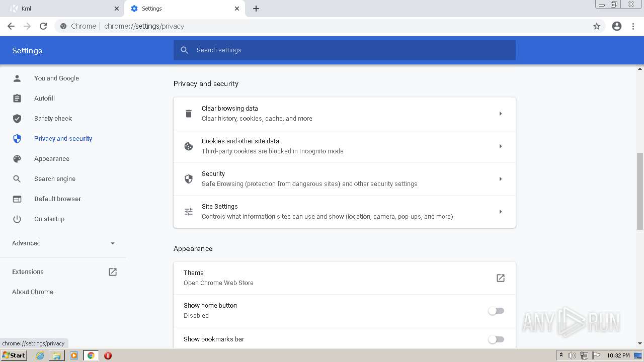Image resolution: width=644 pixels, height=362 pixels.
Task: Open the Chrome profile avatar menu
Action: (x=617, y=26)
